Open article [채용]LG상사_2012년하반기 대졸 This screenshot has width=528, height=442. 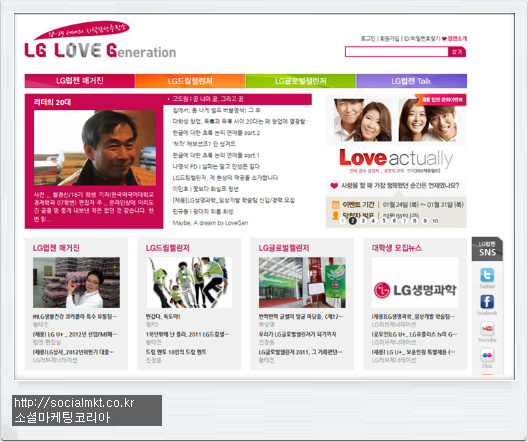(73, 352)
